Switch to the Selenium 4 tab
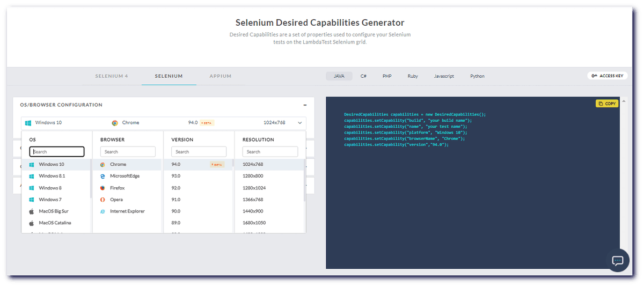The height and width of the screenshot is (287, 644). click(112, 76)
